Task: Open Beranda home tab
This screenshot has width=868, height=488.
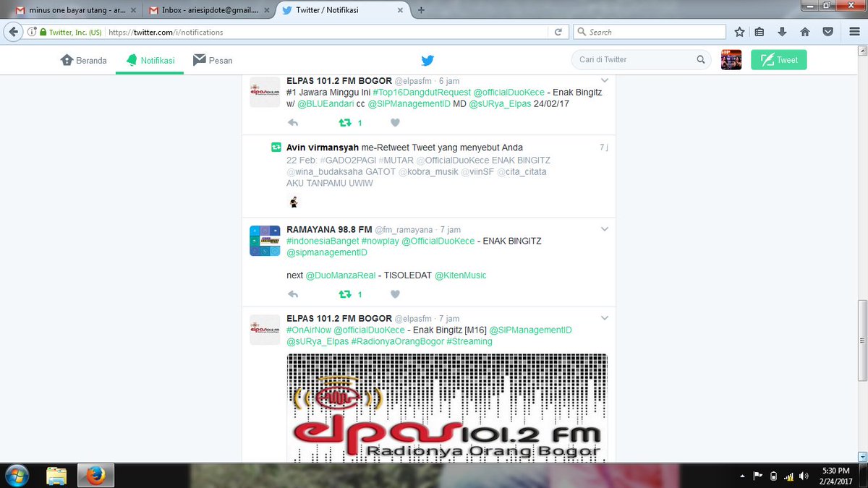Action: (84, 60)
